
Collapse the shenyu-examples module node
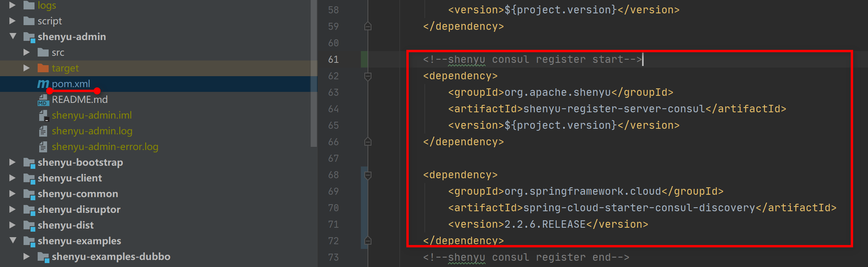click(13, 241)
